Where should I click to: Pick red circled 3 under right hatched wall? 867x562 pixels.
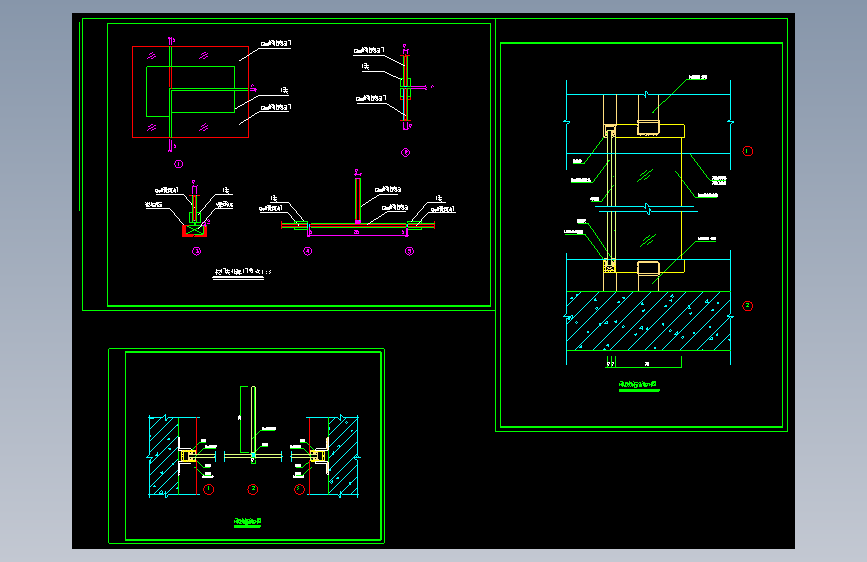(x=299, y=490)
